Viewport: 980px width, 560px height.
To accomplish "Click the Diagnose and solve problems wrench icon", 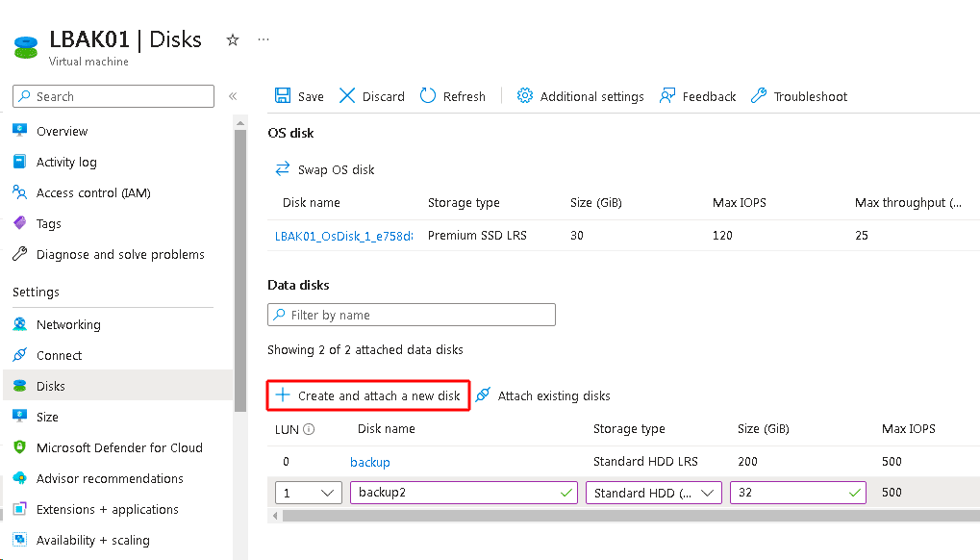I will 20,253.
